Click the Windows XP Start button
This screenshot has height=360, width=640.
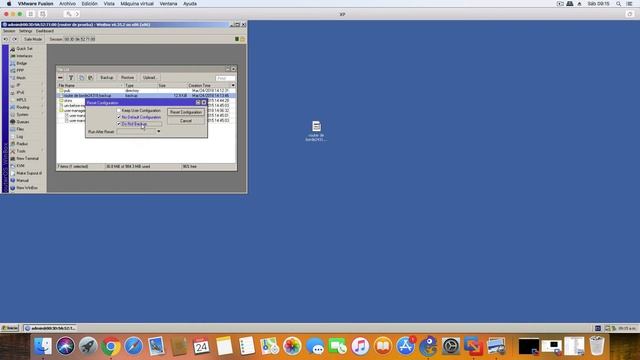pos(10,328)
